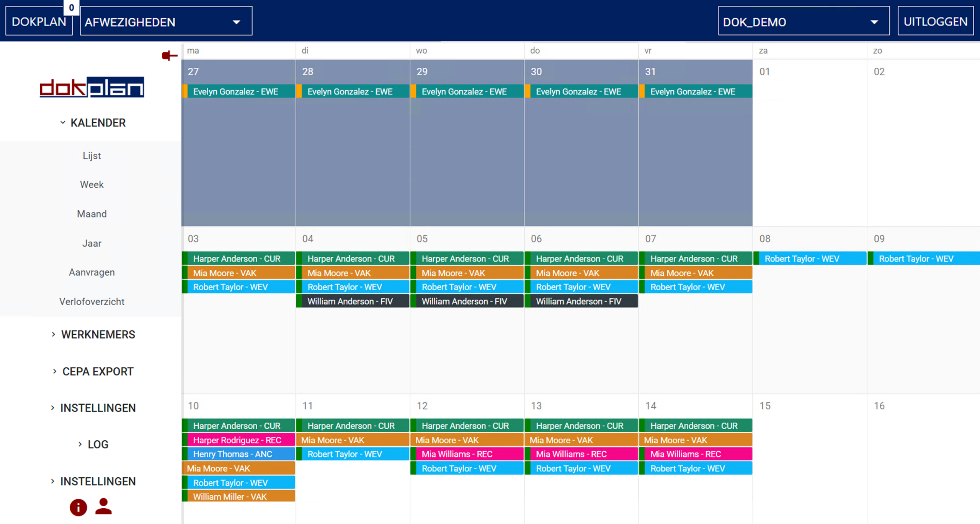Screen dimensions: 980x524
Task: Open the red info icon
Action: point(78,508)
